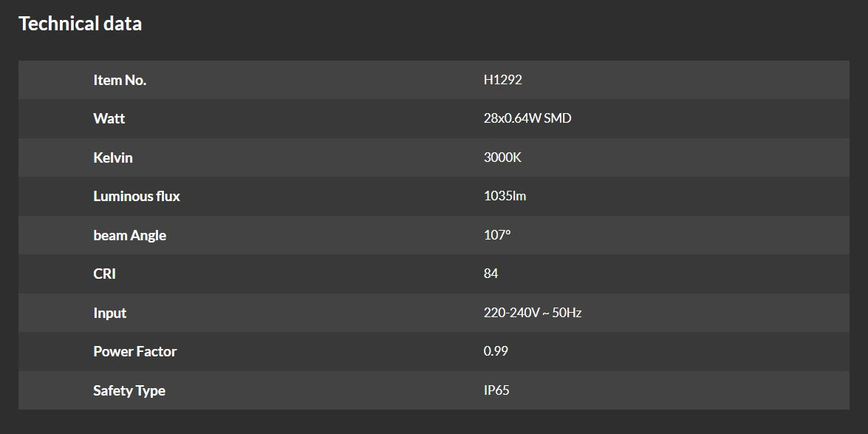Click the 28x0.64W SMD value
Image resolution: width=868 pixels, height=434 pixels.
click(x=527, y=118)
